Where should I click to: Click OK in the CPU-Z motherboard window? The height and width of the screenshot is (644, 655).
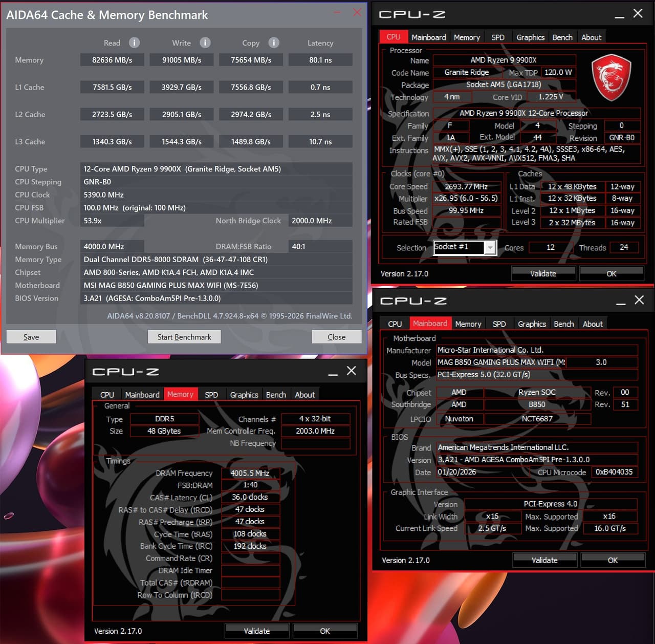point(613,561)
